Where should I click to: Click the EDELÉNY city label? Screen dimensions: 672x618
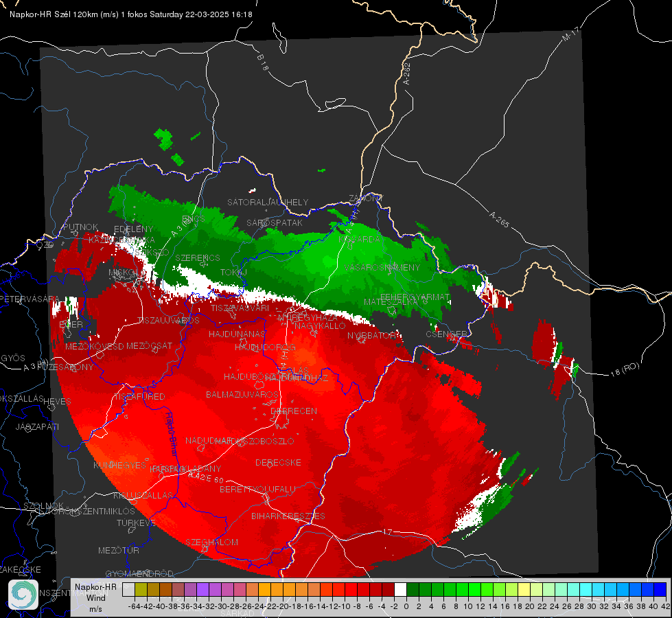pyautogui.click(x=133, y=229)
